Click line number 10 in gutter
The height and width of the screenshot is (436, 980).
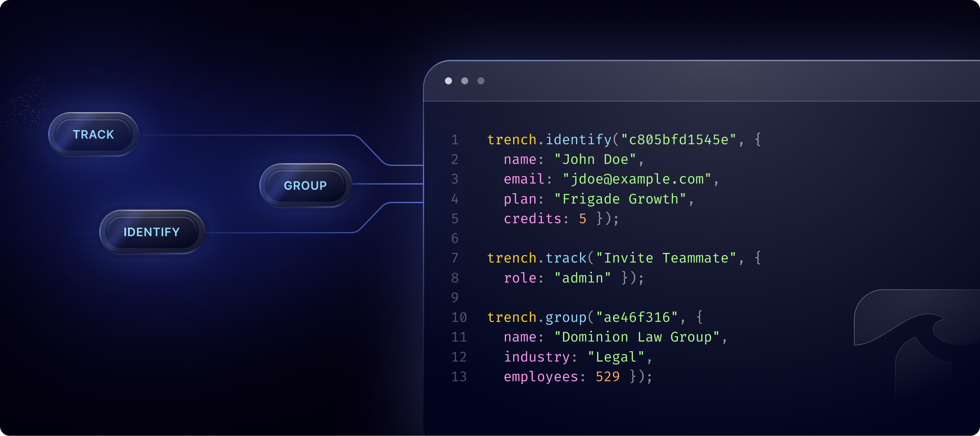pyautogui.click(x=459, y=317)
